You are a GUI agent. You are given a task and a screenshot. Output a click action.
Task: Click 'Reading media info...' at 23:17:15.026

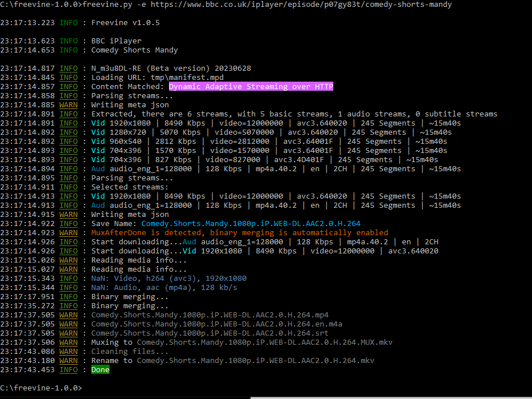click(139, 260)
